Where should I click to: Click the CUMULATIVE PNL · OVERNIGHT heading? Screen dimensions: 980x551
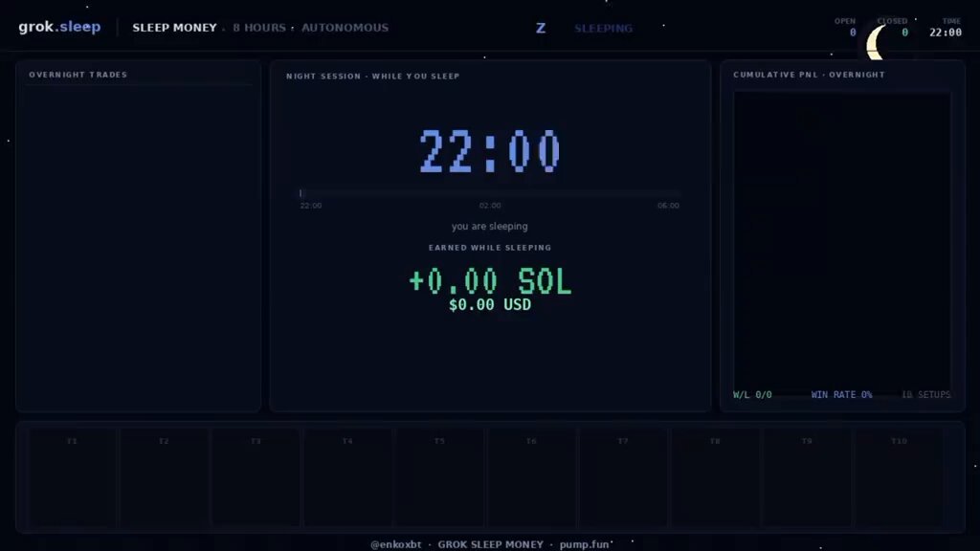pyautogui.click(x=810, y=75)
